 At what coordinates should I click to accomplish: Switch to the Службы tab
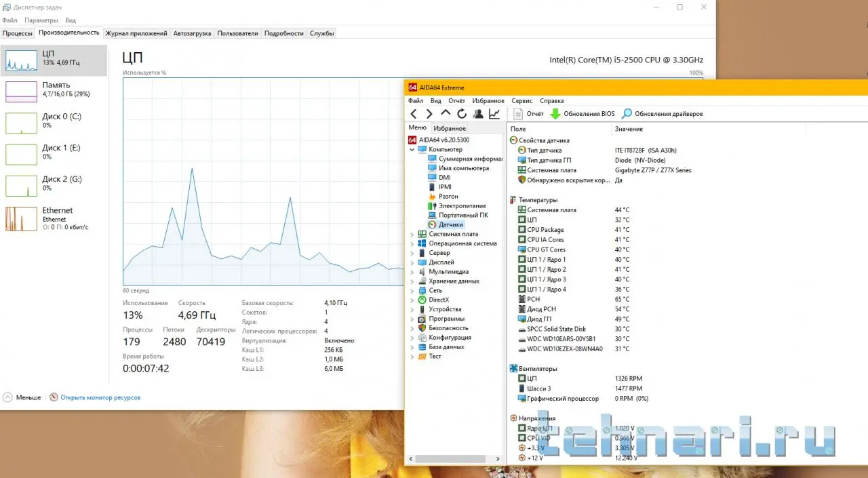coord(321,33)
